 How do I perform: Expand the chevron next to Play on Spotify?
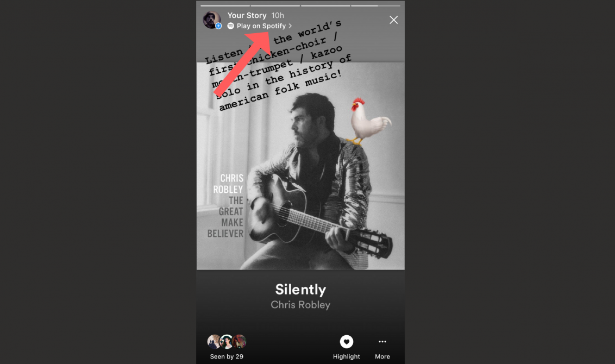pos(290,26)
